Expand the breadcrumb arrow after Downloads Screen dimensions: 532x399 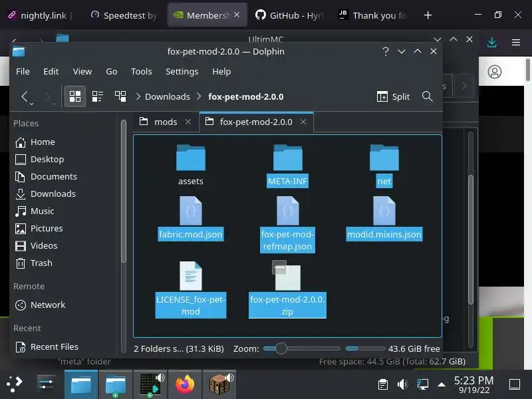pyautogui.click(x=199, y=96)
